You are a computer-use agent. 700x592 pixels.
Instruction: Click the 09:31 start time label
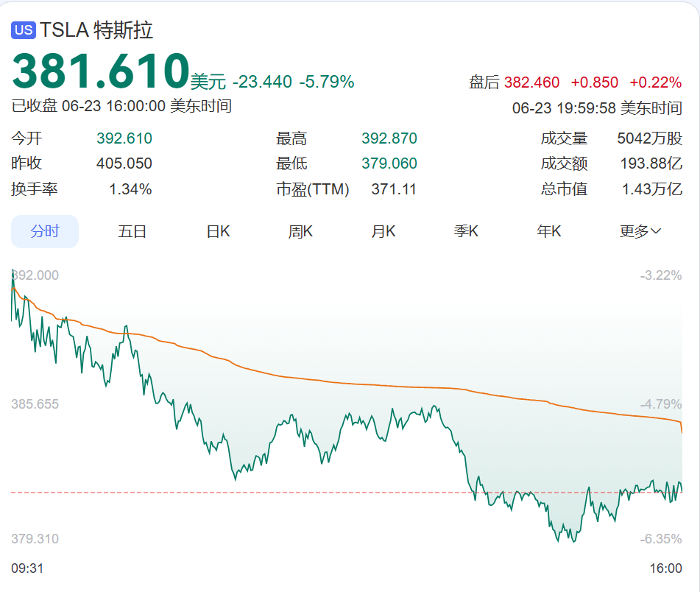27,568
